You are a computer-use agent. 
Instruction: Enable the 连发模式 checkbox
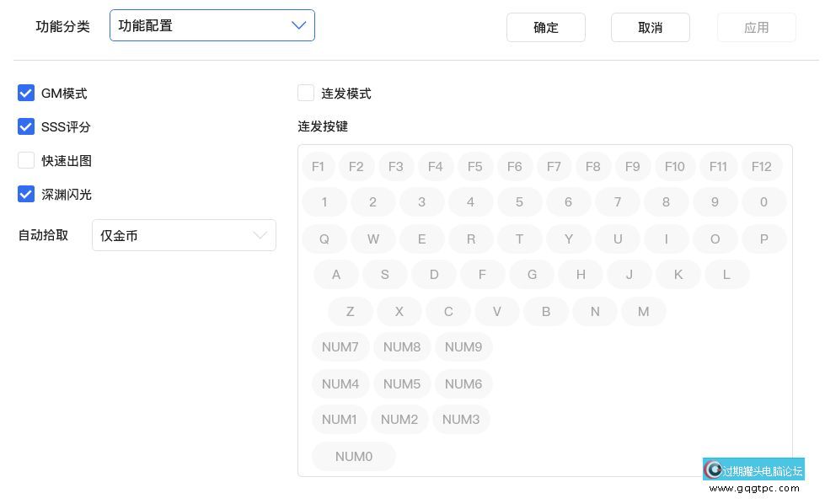click(306, 94)
